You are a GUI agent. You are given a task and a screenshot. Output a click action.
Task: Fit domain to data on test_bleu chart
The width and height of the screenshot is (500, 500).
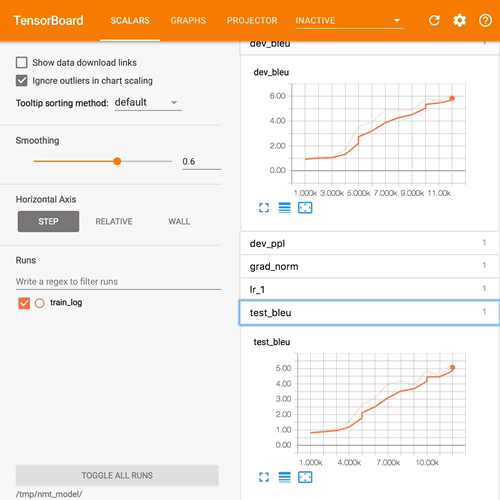(305, 477)
